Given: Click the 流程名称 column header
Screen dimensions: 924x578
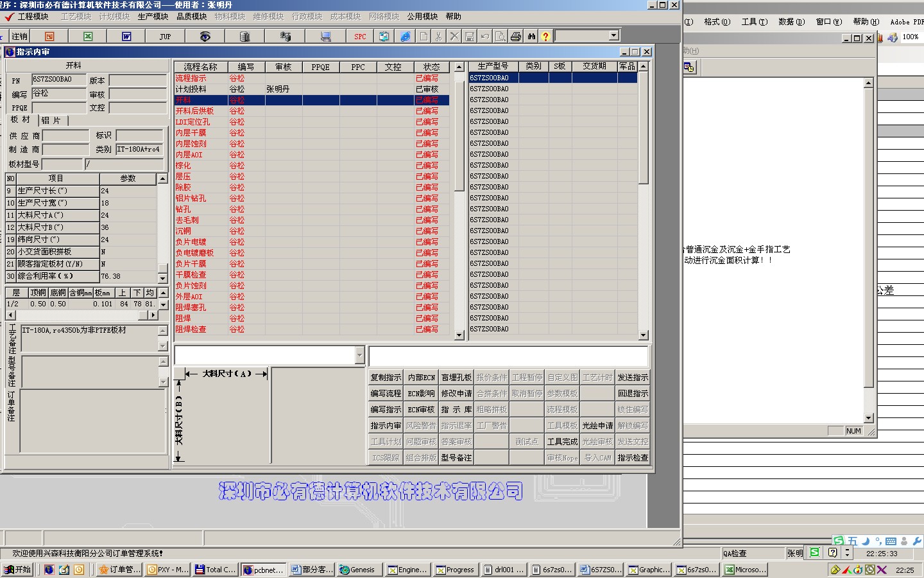Looking at the screenshot, I should point(200,67).
